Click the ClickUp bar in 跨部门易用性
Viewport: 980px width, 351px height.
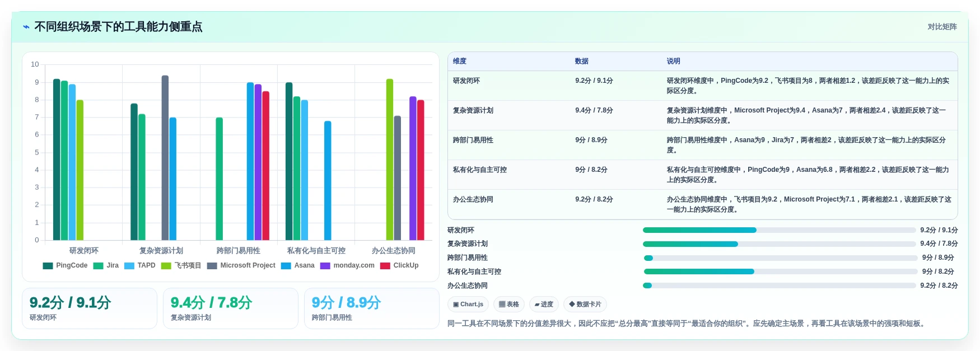(x=266, y=166)
